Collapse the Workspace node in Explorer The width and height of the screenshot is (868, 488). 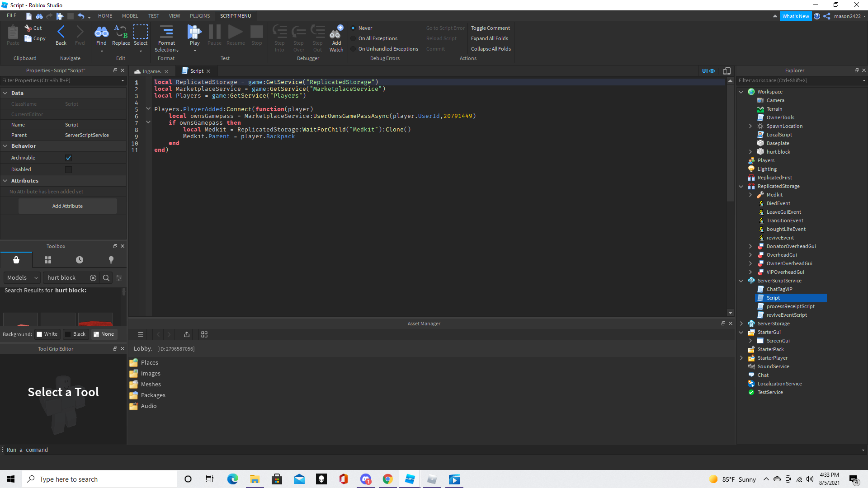(x=741, y=91)
